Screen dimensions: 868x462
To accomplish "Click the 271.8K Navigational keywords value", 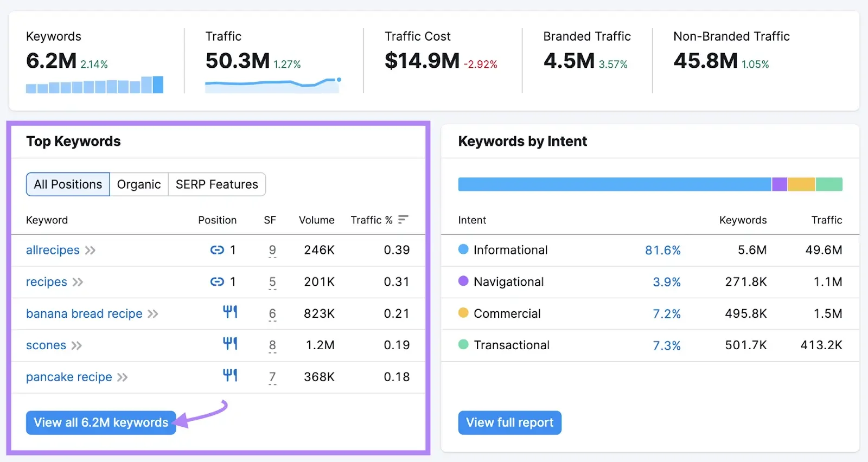I will pyautogui.click(x=746, y=282).
